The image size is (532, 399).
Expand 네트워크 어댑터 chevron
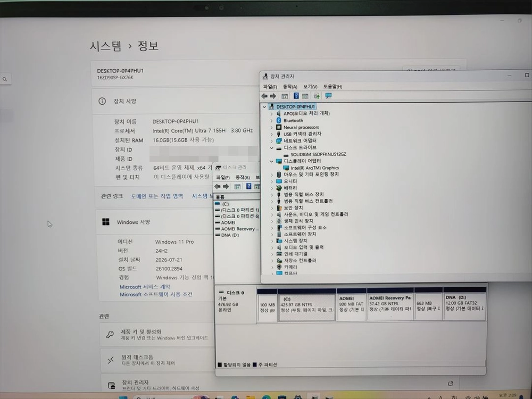[x=271, y=141]
